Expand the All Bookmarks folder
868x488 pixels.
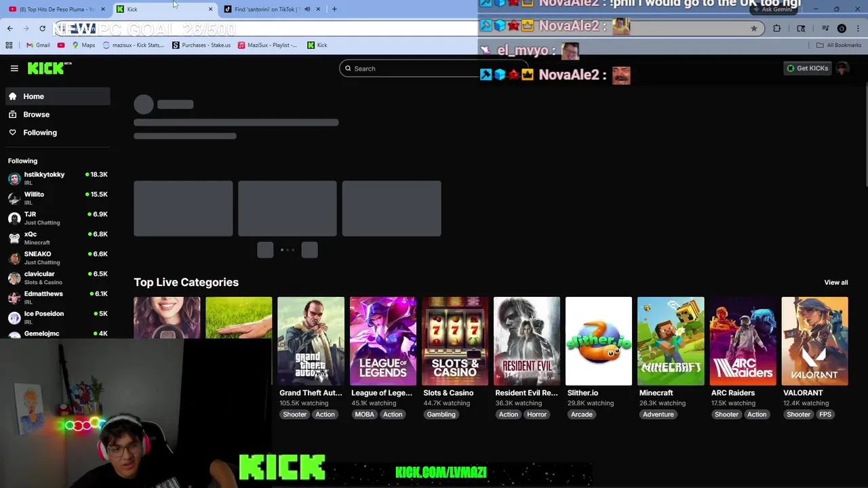839,45
